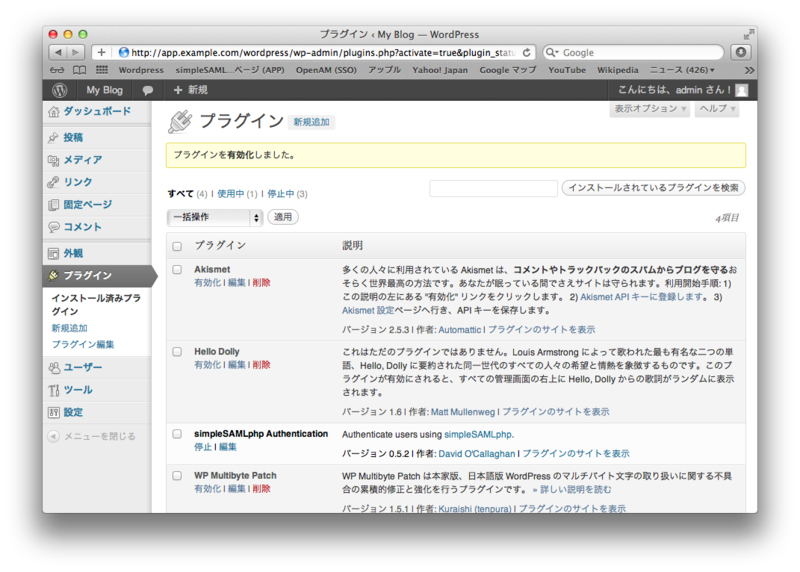Screen dimensions: 800x572
Task: Open the Wikipedia bookmark
Action: (618, 70)
